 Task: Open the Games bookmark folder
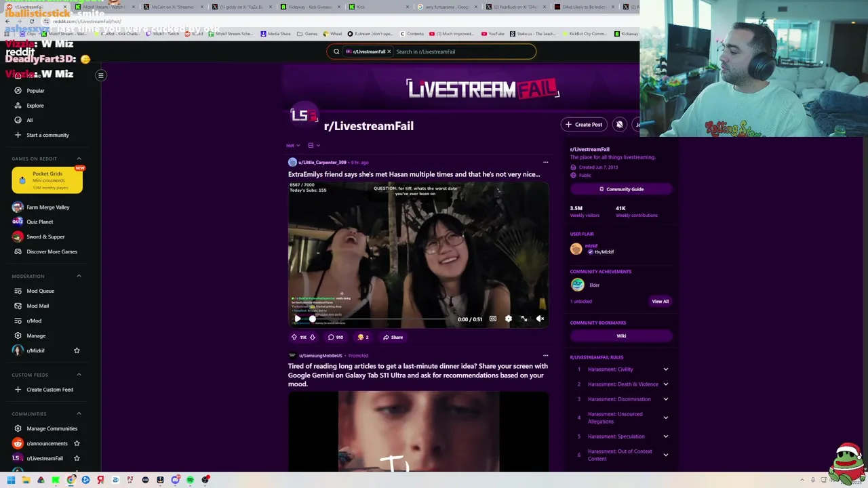click(307, 34)
